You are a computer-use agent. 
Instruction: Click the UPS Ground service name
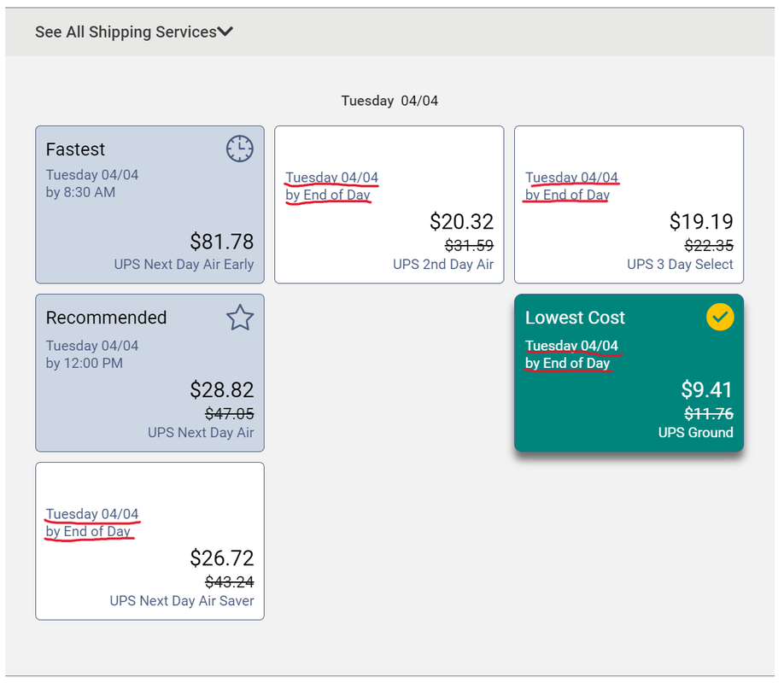(696, 433)
